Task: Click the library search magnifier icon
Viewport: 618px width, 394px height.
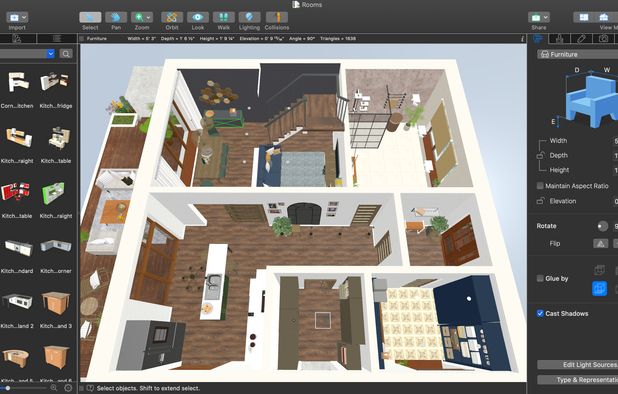Action: coord(66,54)
